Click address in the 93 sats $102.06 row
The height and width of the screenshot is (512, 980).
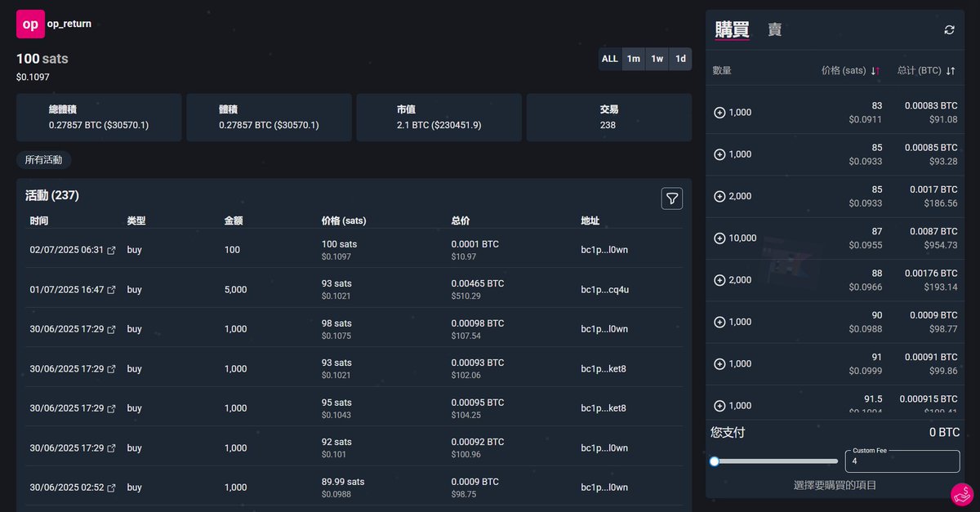click(x=604, y=369)
